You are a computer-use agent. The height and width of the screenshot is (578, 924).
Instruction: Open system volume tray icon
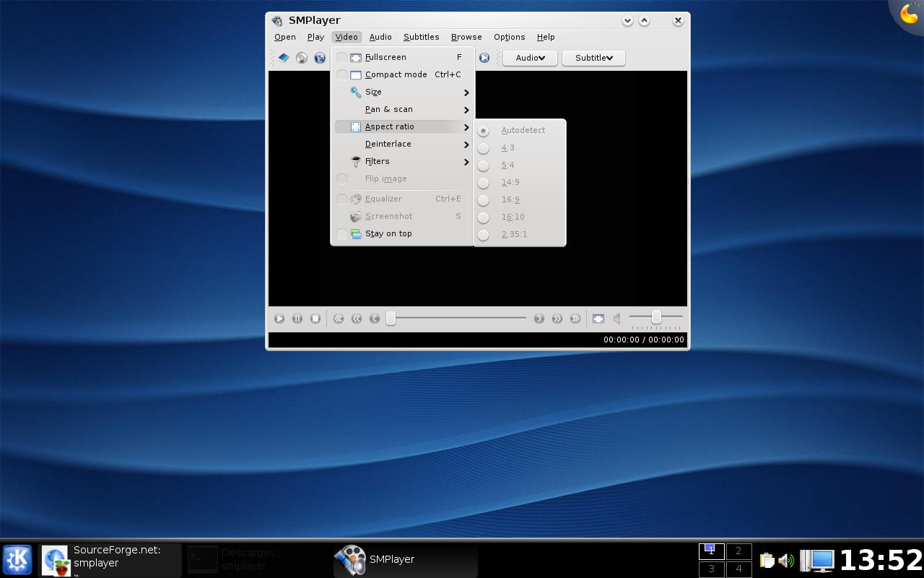pos(786,560)
